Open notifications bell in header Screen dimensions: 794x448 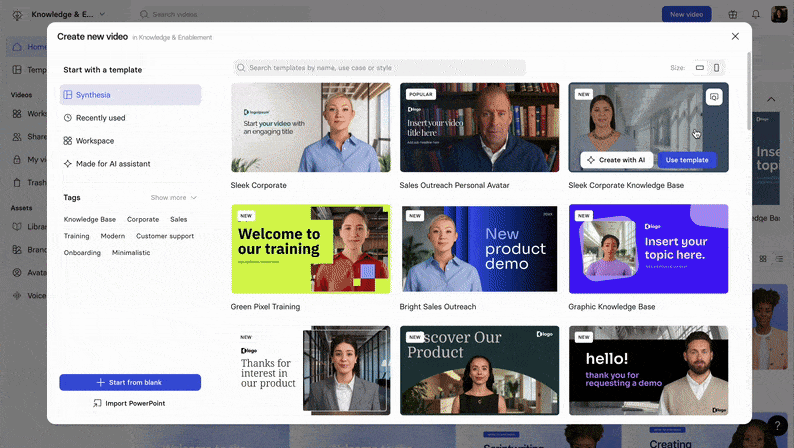(x=756, y=14)
